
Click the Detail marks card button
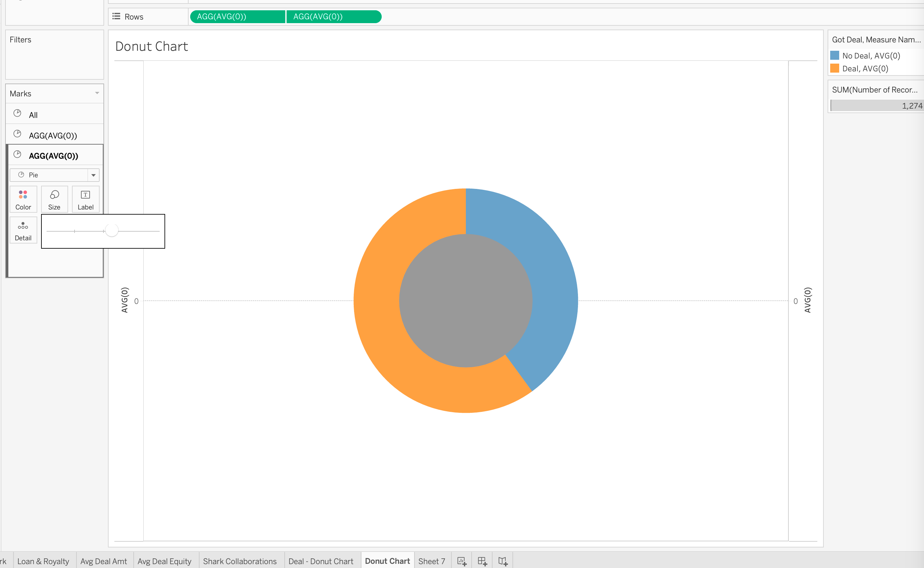(x=23, y=230)
